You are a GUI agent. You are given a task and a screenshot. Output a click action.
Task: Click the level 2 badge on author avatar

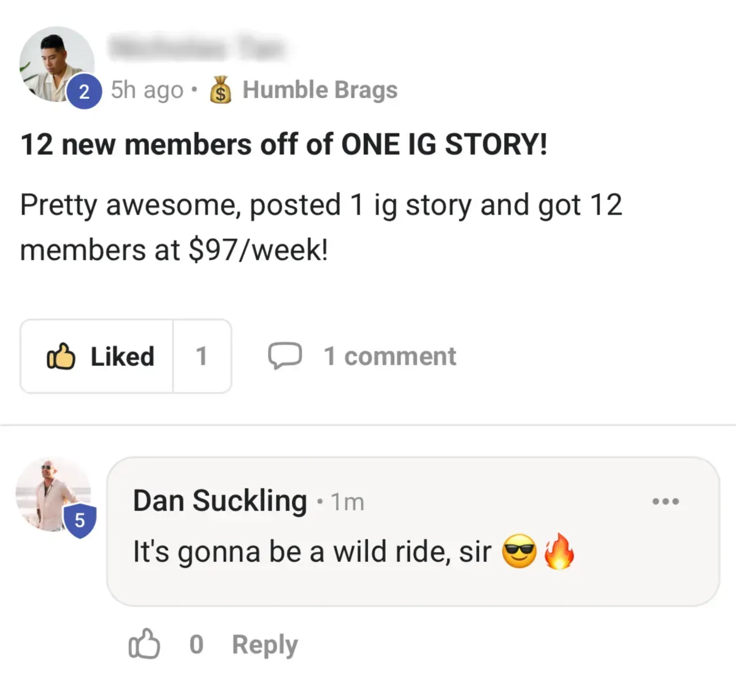pyautogui.click(x=84, y=92)
